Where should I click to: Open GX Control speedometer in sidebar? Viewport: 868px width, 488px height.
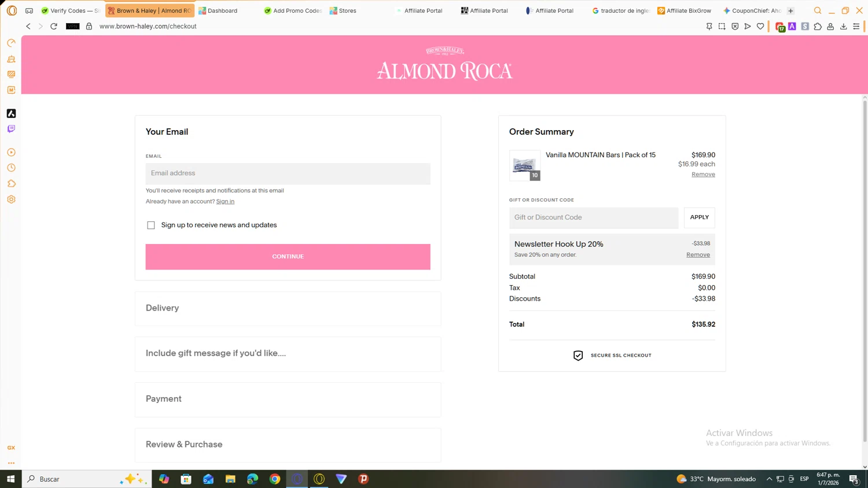pos(11,43)
